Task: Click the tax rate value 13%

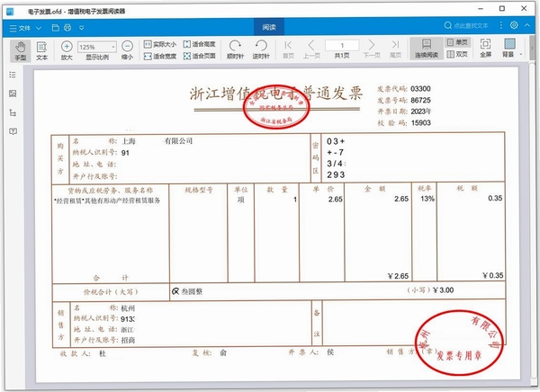Action: (x=427, y=199)
